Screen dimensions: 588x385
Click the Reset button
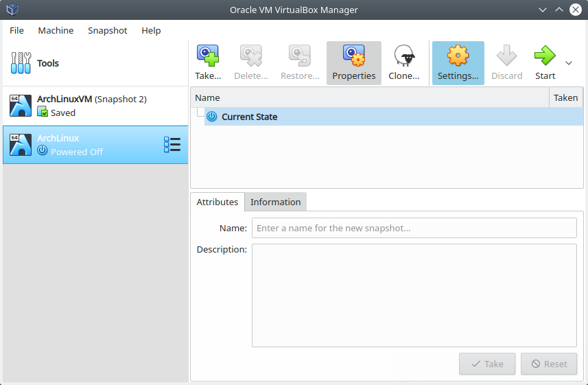tap(549, 364)
